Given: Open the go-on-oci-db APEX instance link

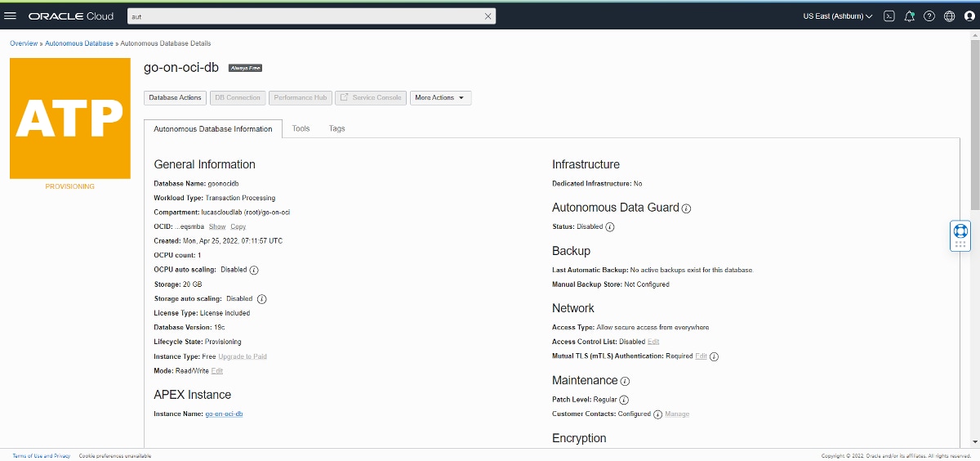Looking at the screenshot, I should [x=224, y=414].
